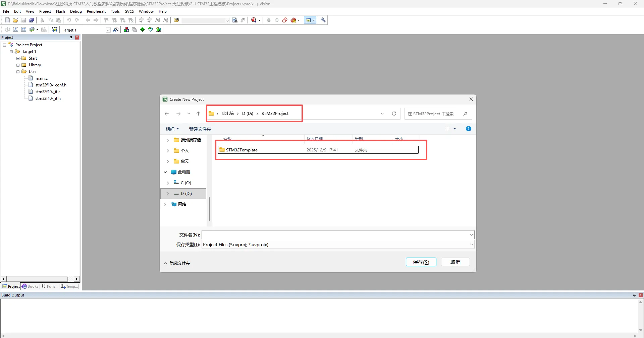Click the D (D:) breadcrumb segment

click(248, 114)
